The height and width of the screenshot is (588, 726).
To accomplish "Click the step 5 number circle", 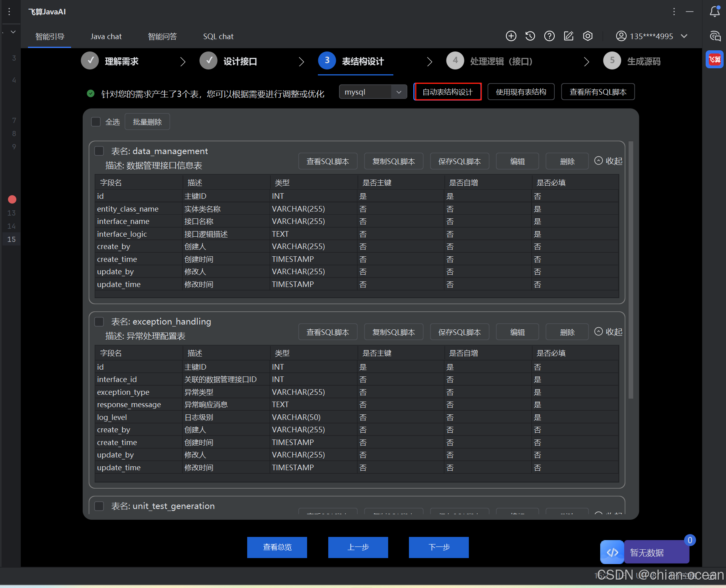I will click(612, 61).
